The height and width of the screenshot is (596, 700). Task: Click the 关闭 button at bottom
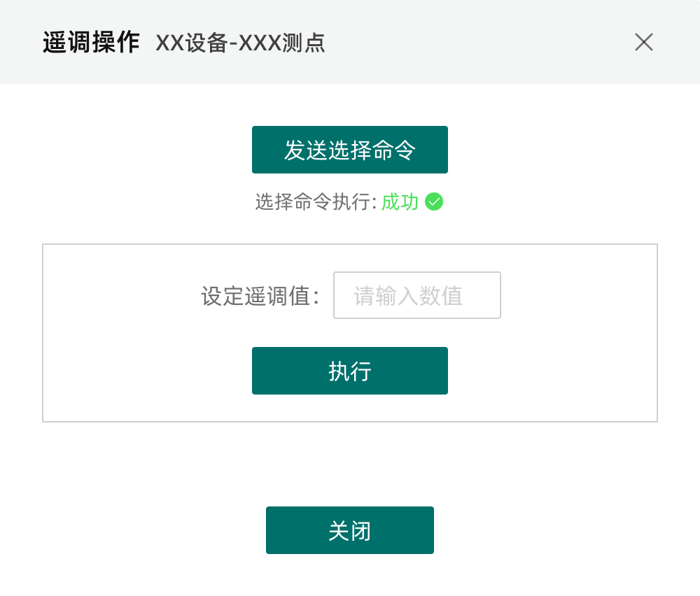(349, 530)
